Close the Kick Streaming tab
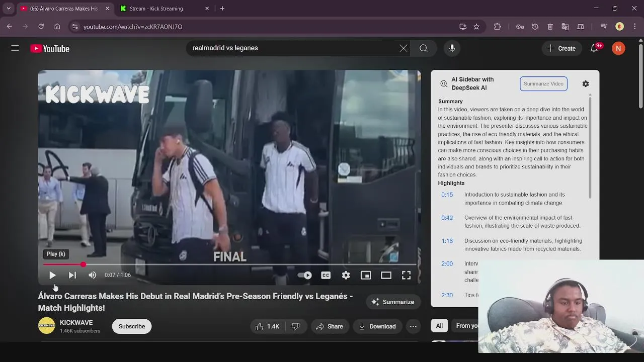The width and height of the screenshot is (644, 362). point(207,9)
